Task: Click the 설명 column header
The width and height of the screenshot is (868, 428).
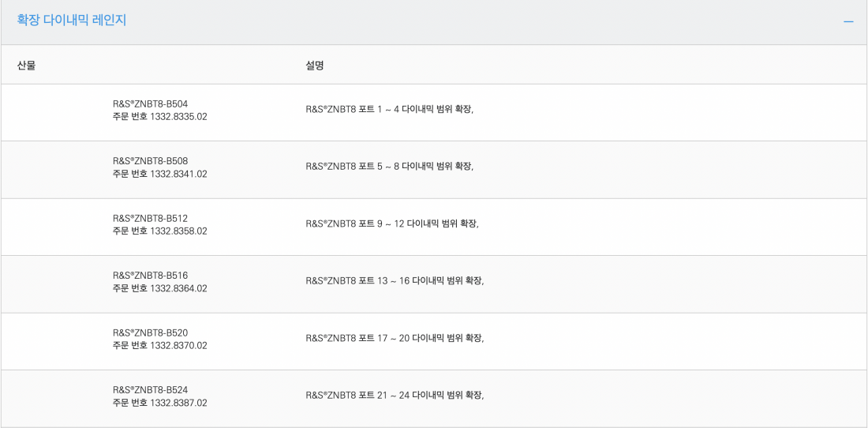Action: pyautogui.click(x=314, y=66)
